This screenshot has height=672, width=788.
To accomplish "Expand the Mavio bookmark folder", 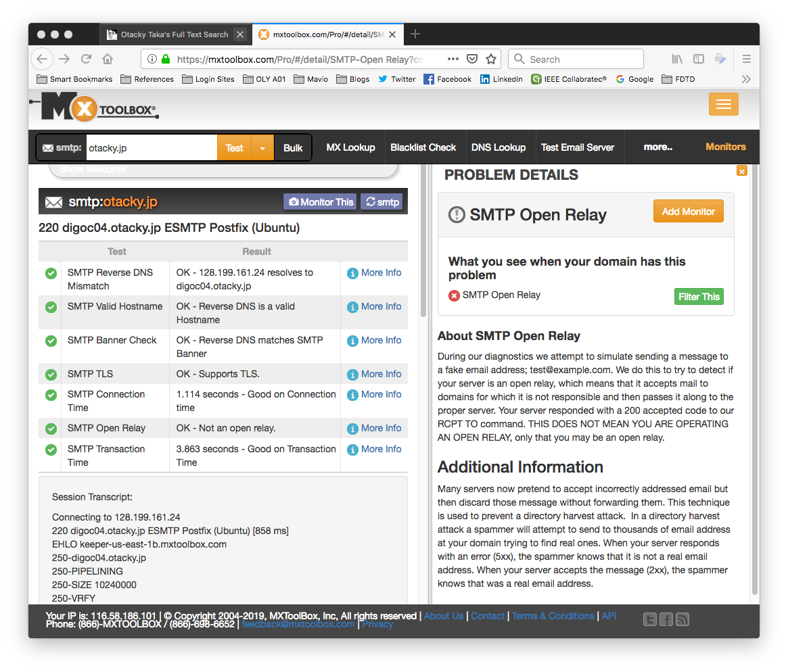I will coord(311,79).
